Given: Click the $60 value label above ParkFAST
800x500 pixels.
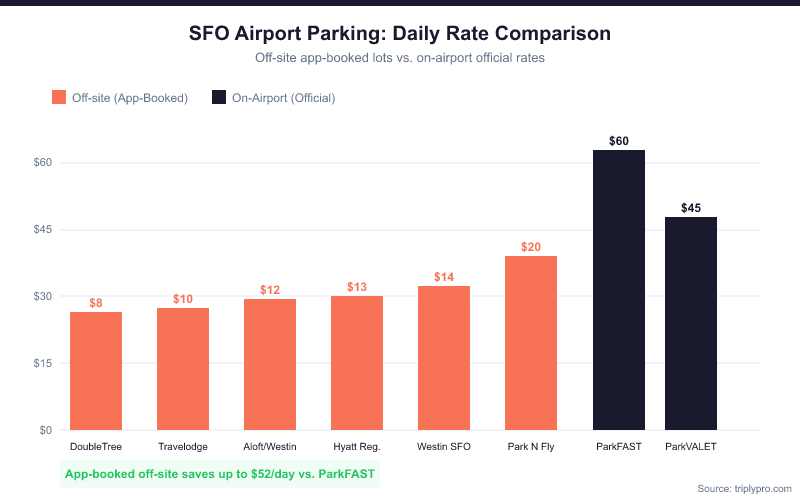Looking at the screenshot, I should (619, 141).
